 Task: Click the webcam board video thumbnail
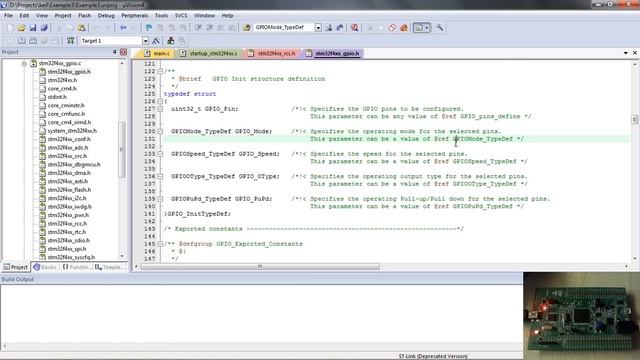pos(582,316)
